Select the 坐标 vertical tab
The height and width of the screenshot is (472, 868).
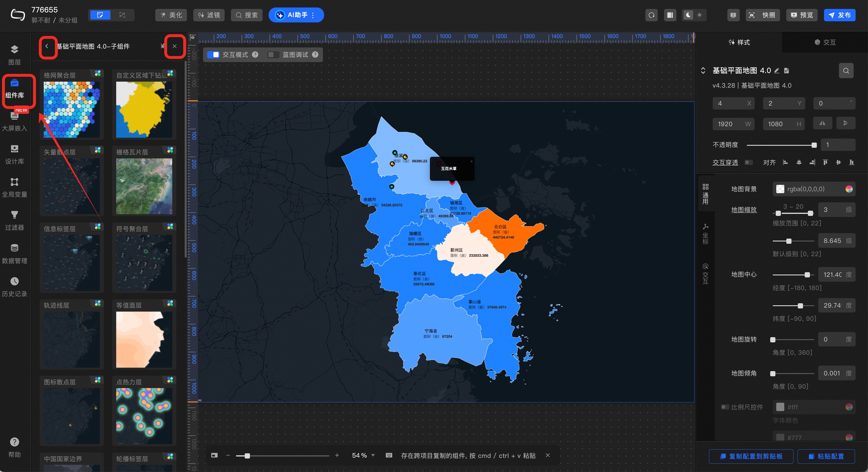tap(705, 234)
